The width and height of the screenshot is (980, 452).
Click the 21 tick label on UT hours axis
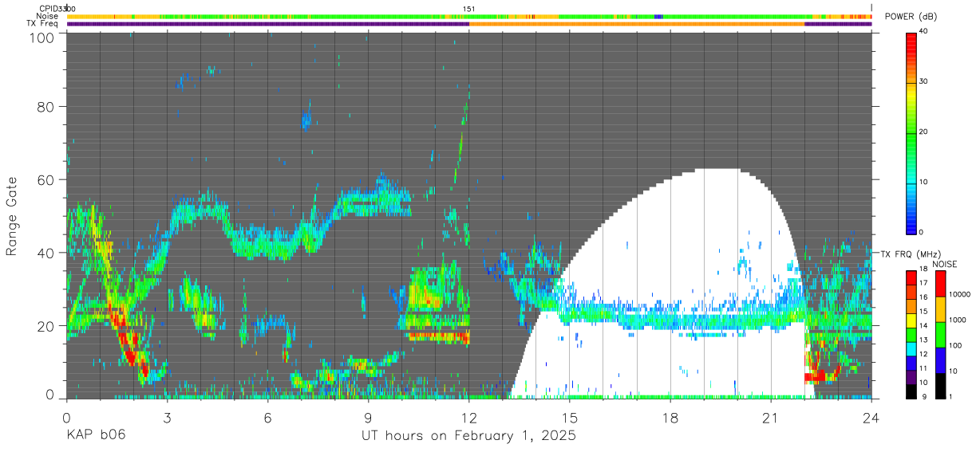[771, 417]
